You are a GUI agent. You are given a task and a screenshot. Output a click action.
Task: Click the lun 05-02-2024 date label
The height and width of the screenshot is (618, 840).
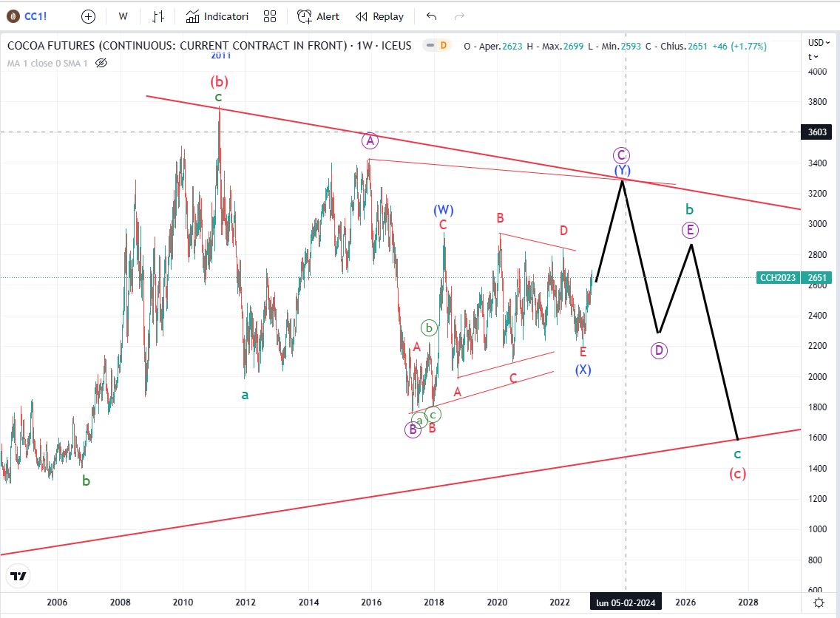click(626, 603)
